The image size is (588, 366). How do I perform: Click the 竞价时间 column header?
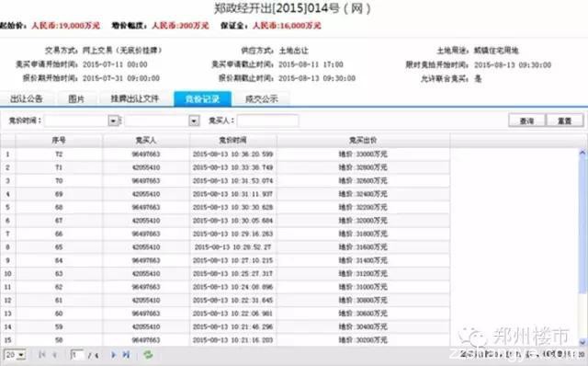point(232,141)
